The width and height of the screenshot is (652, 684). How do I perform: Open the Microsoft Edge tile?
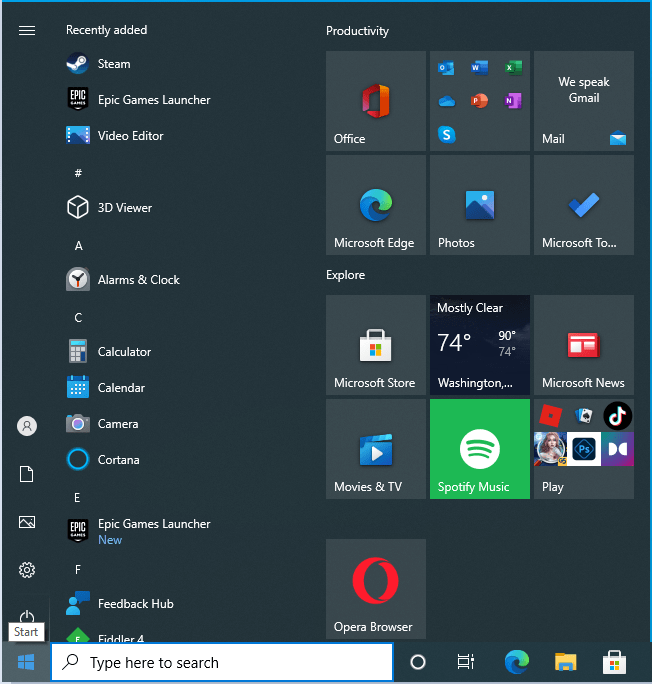pos(375,205)
